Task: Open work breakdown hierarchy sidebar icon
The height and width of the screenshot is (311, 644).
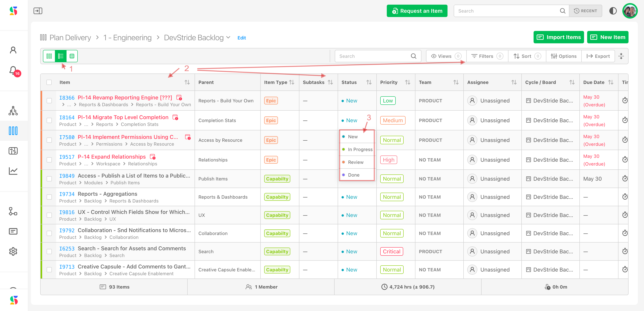Action: [13, 111]
